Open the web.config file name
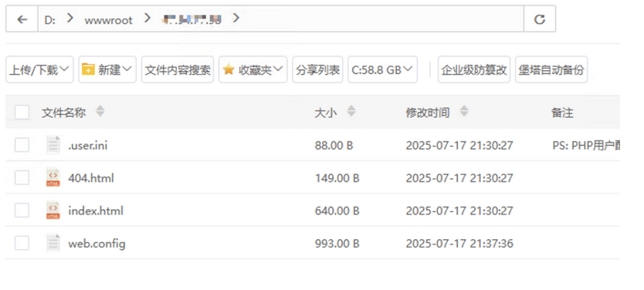644x290 pixels. (x=97, y=243)
